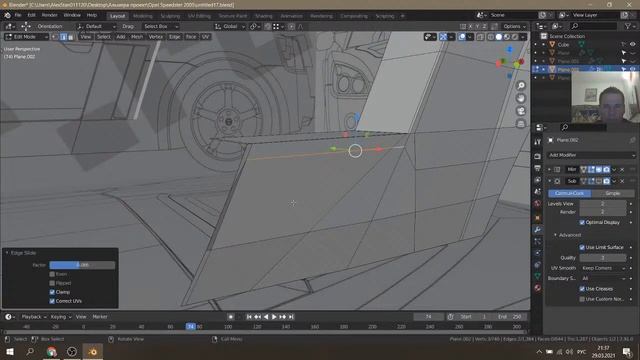Enable vertex select mode
Image resolution: width=640 pixels, height=360 pixels.
coord(56,37)
